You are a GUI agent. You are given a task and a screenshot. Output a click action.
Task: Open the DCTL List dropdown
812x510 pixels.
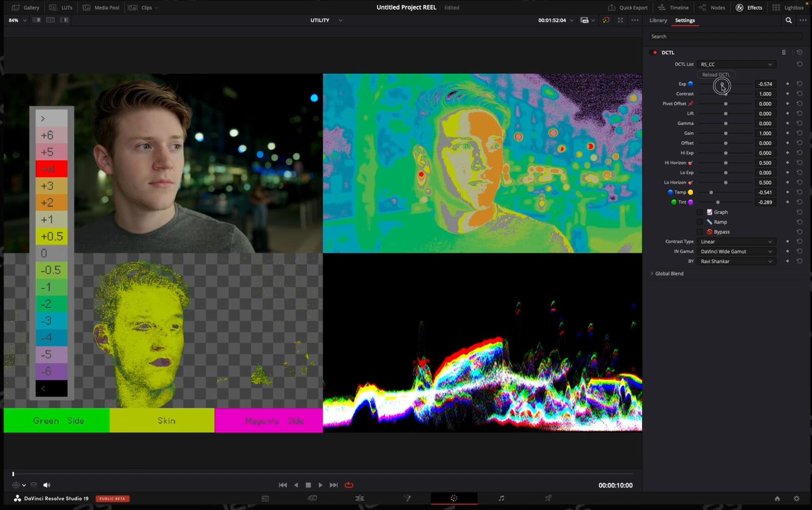tap(736, 64)
